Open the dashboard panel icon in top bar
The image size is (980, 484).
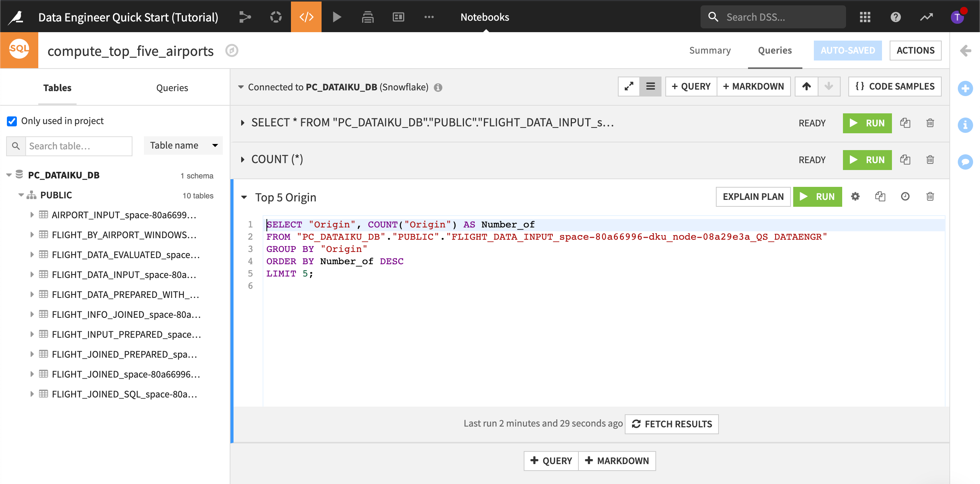(x=399, y=17)
